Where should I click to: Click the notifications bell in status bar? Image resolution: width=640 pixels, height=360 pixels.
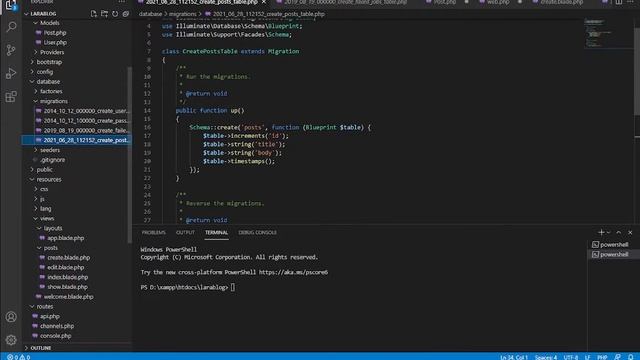[631, 357]
